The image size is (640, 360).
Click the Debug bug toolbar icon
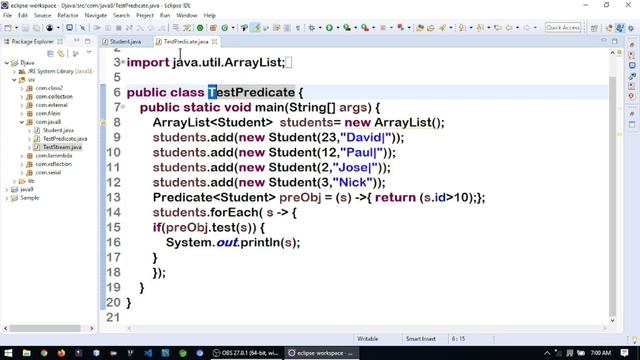(x=312, y=28)
